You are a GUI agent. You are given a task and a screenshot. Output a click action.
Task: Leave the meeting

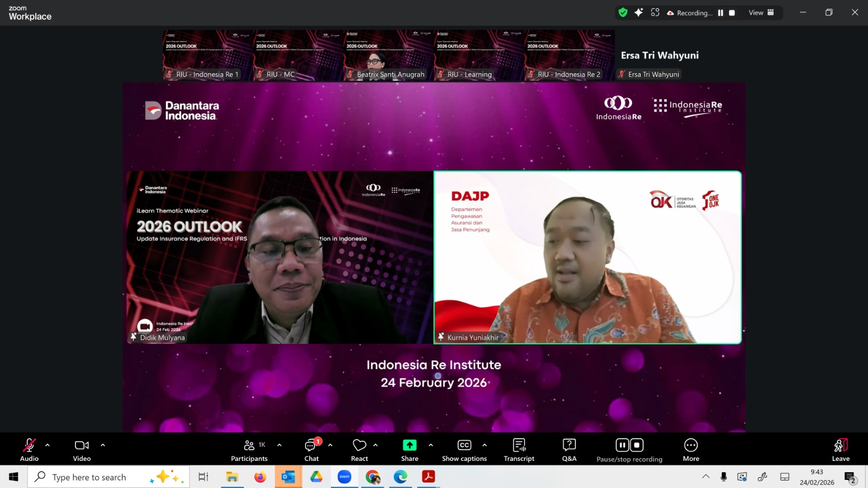click(x=840, y=450)
